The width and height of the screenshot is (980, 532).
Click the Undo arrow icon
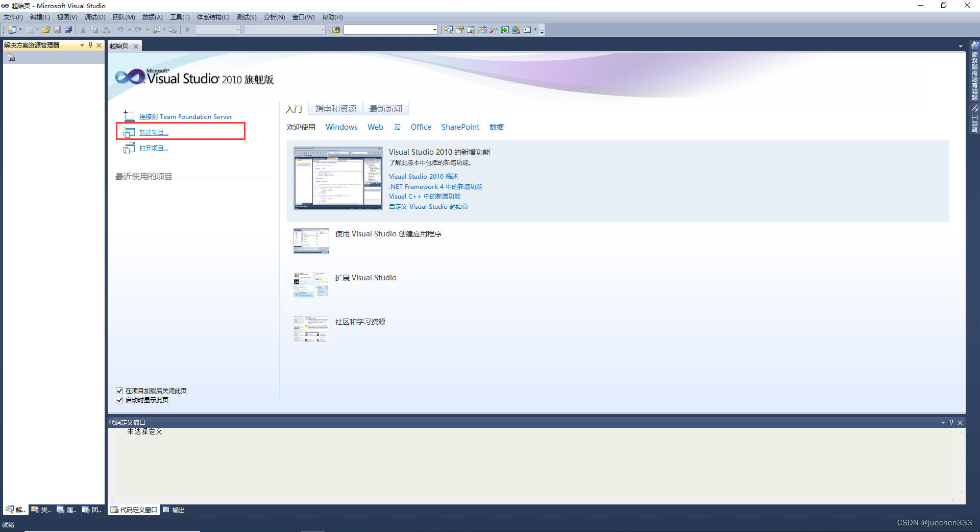[x=120, y=30]
